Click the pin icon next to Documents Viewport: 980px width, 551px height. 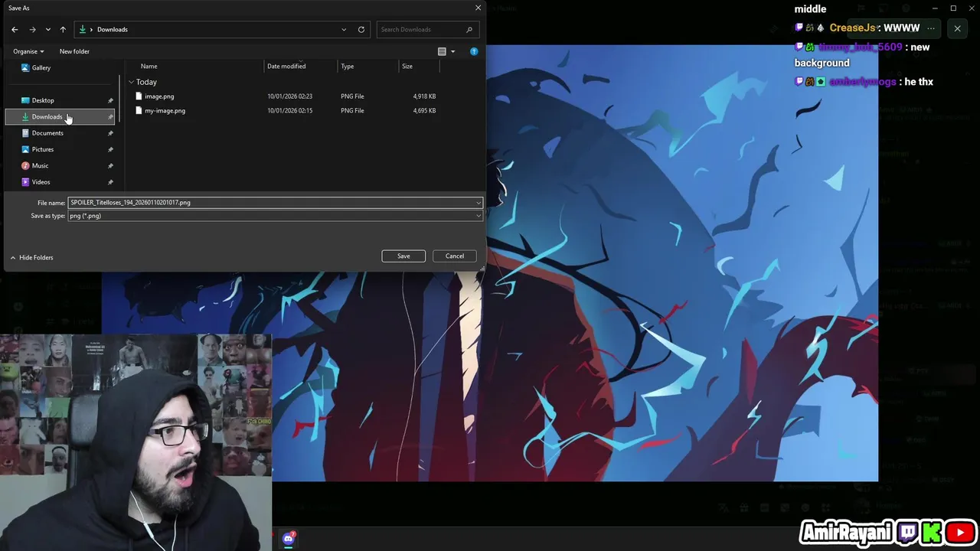pyautogui.click(x=110, y=133)
